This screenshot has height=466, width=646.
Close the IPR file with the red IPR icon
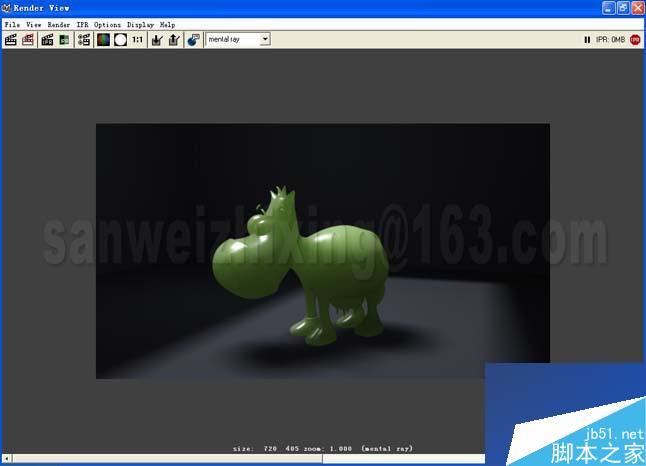click(635, 40)
